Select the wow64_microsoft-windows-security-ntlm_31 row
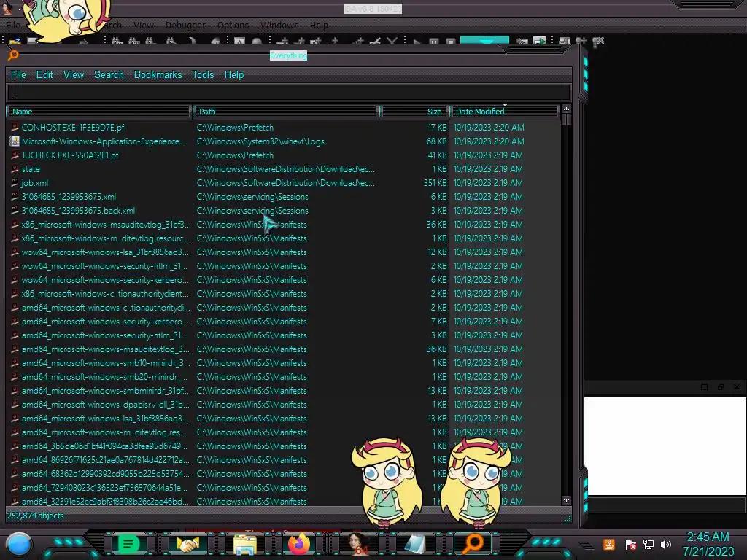This screenshot has width=747, height=560. click(x=284, y=265)
